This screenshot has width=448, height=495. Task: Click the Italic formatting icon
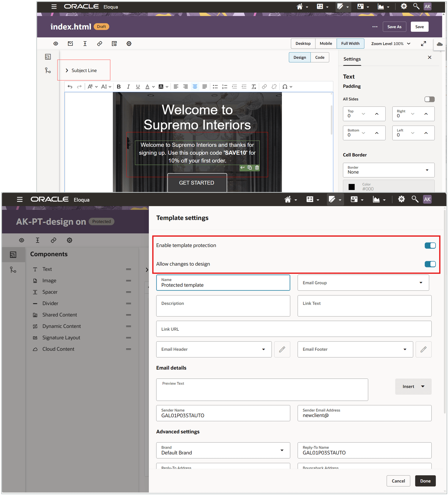click(128, 87)
